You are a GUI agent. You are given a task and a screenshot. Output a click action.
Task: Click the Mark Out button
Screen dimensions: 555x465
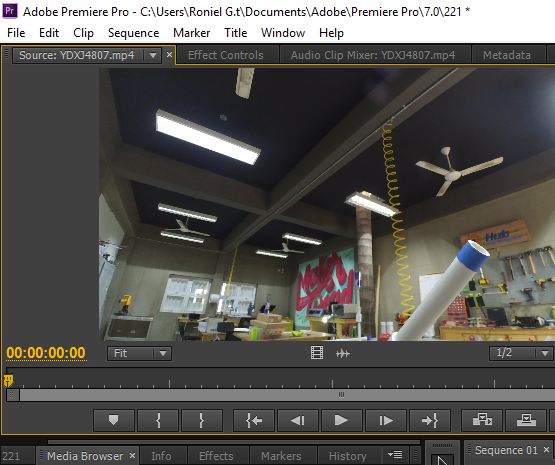point(202,420)
